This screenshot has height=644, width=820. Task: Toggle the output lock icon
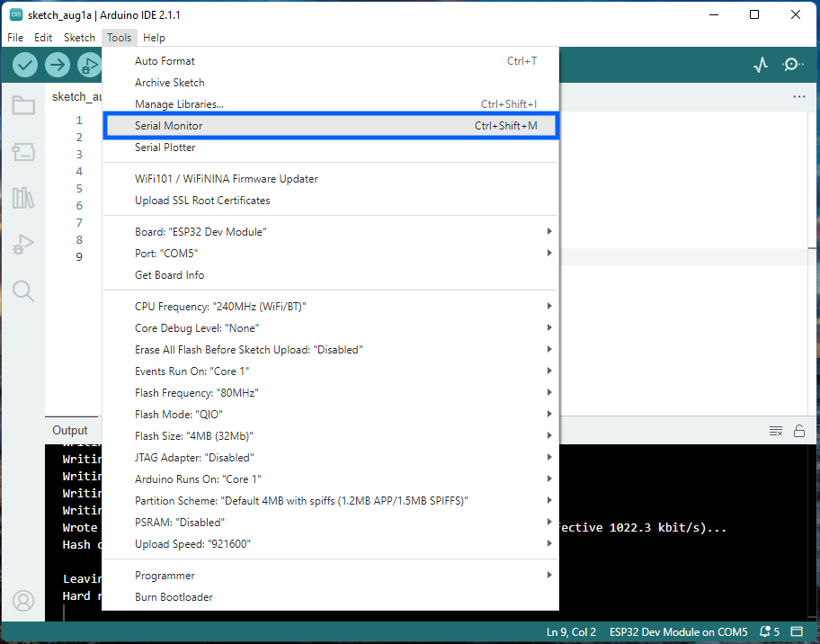(x=798, y=431)
